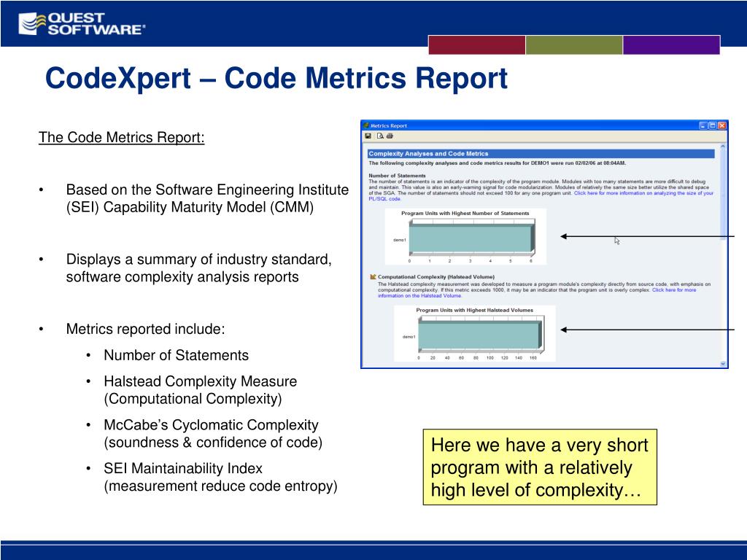Click the Complexity Analyses and Code Metrics banner
747x560 pixels.
click(541, 154)
